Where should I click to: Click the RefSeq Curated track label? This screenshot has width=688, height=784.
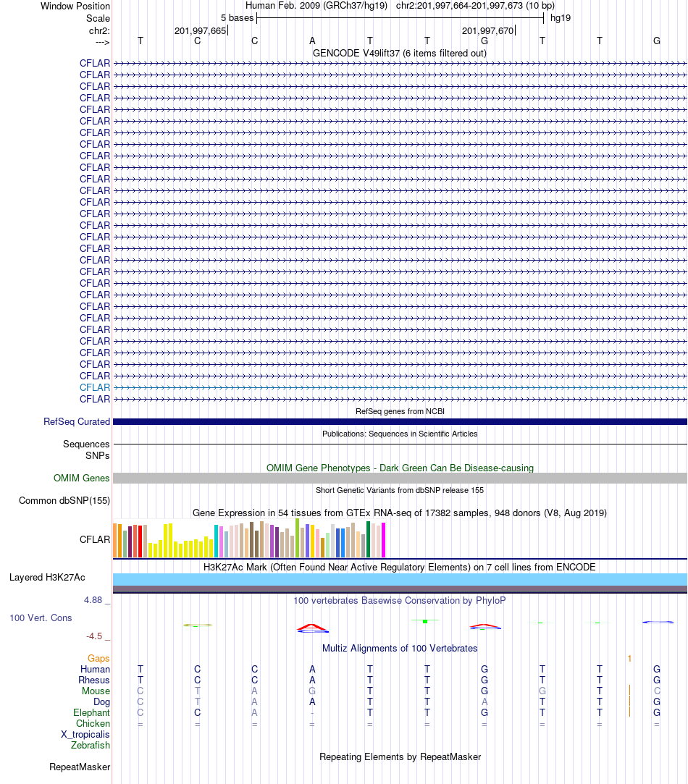(77, 421)
